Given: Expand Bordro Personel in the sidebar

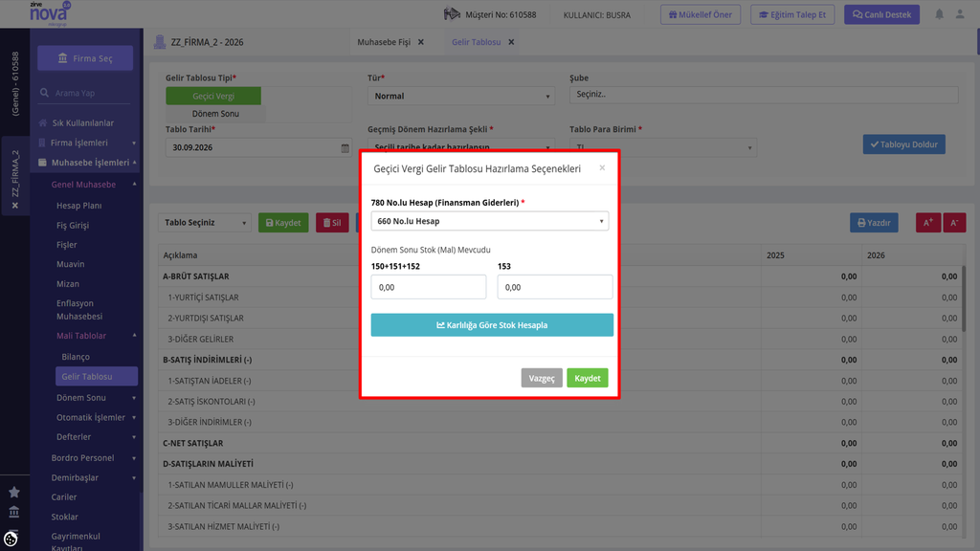Looking at the screenshot, I should click(94, 458).
